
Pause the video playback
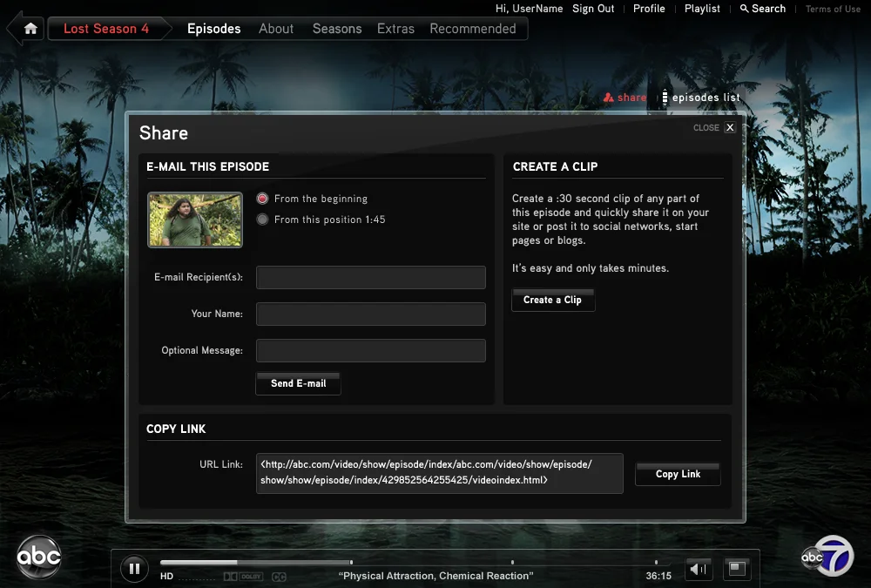click(x=134, y=569)
